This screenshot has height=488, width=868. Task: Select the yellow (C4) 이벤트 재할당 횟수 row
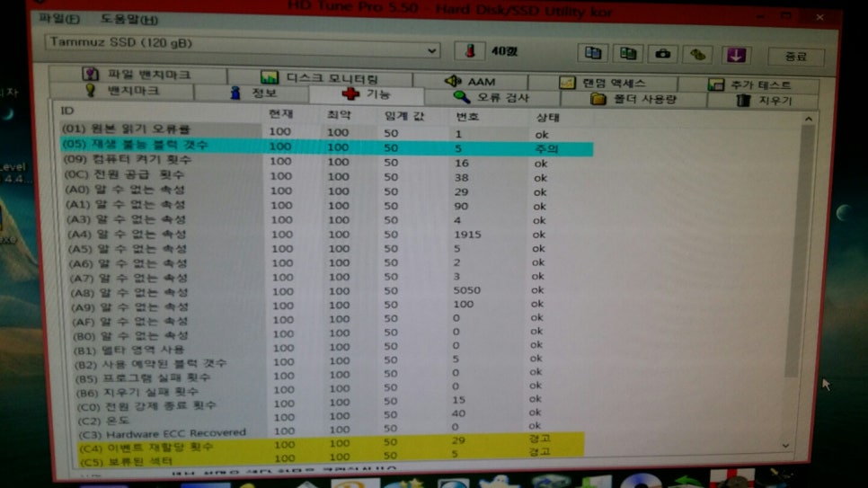point(331,444)
